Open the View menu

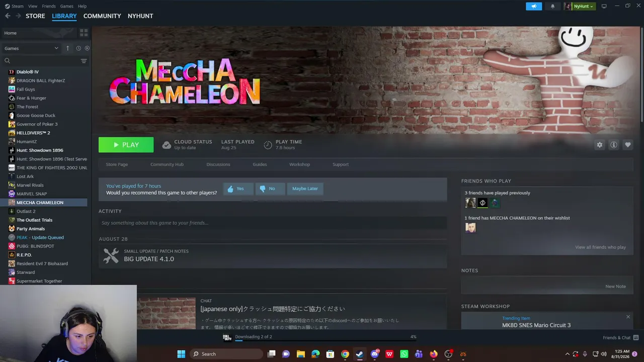point(33,6)
